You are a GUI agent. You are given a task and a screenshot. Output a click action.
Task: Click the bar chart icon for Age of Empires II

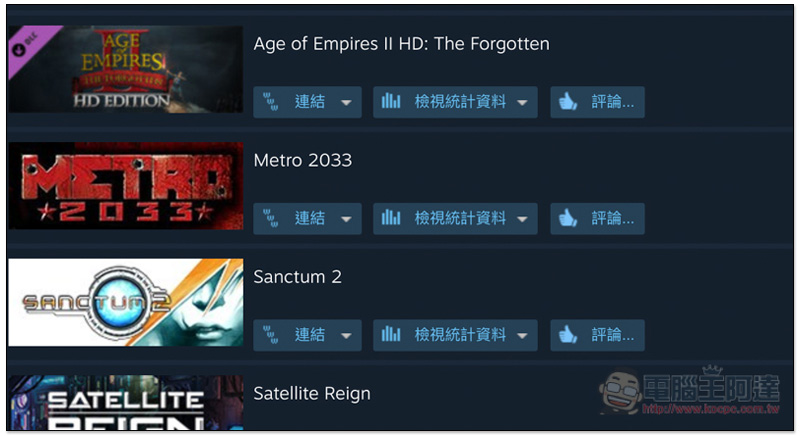click(x=391, y=101)
